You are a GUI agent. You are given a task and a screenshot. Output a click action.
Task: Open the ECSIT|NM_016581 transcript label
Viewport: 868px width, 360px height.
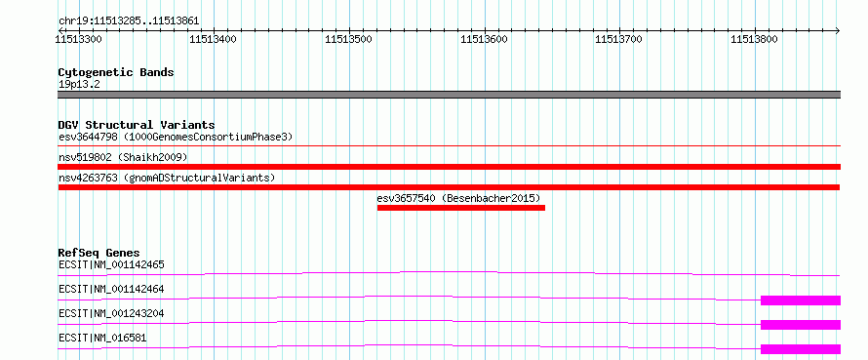coord(102,338)
